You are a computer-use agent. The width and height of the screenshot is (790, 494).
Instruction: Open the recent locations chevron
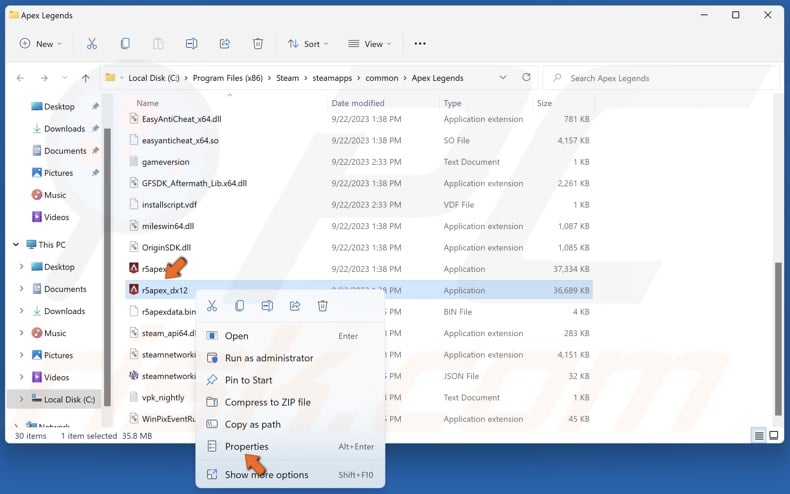64,78
